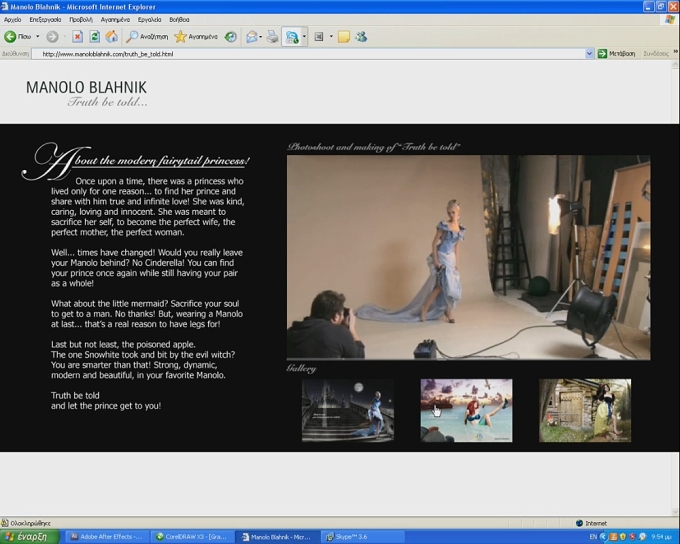
Task: Open the Προβολή (View) menu
Action: pyautogui.click(x=81, y=20)
